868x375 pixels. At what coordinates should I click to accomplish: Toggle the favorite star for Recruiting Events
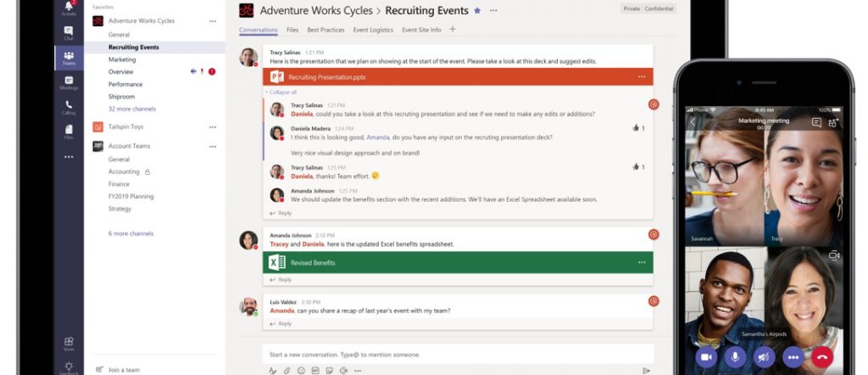[x=477, y=10]
